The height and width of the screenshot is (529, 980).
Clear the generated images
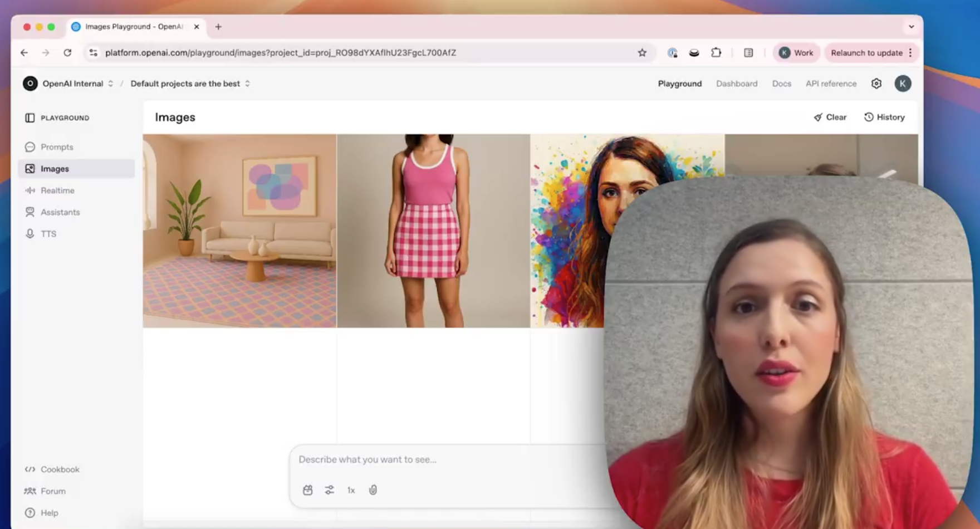(830, 117)
